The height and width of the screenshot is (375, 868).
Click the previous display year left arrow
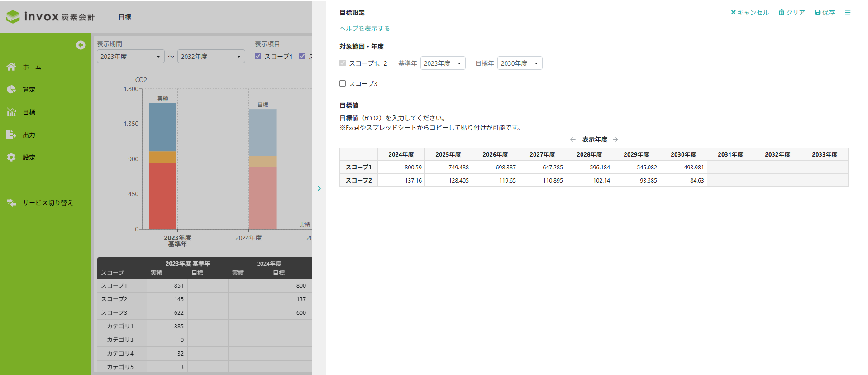[x=572, y=139]
